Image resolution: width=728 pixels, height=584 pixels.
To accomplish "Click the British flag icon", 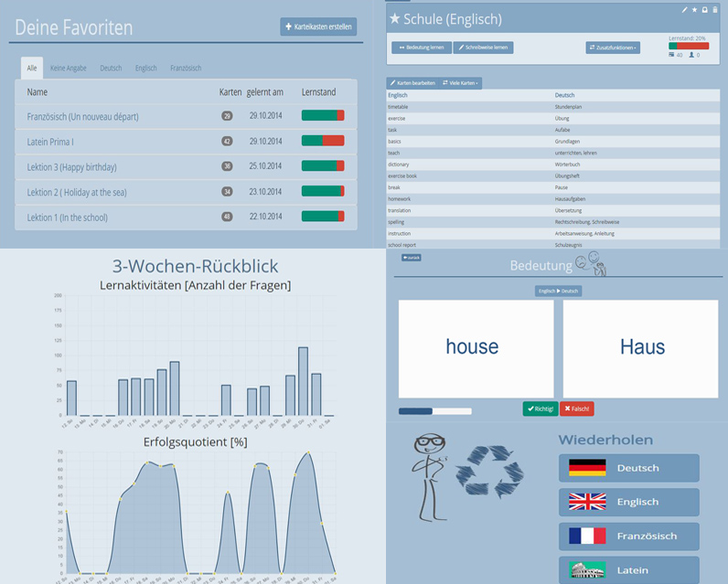I will click(x=587, y=502).
